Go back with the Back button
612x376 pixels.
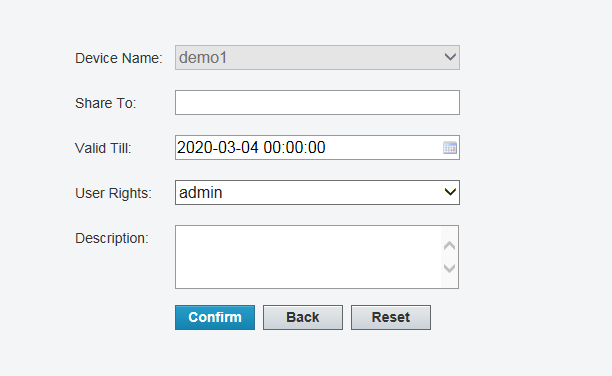click(x=303, y=317)
